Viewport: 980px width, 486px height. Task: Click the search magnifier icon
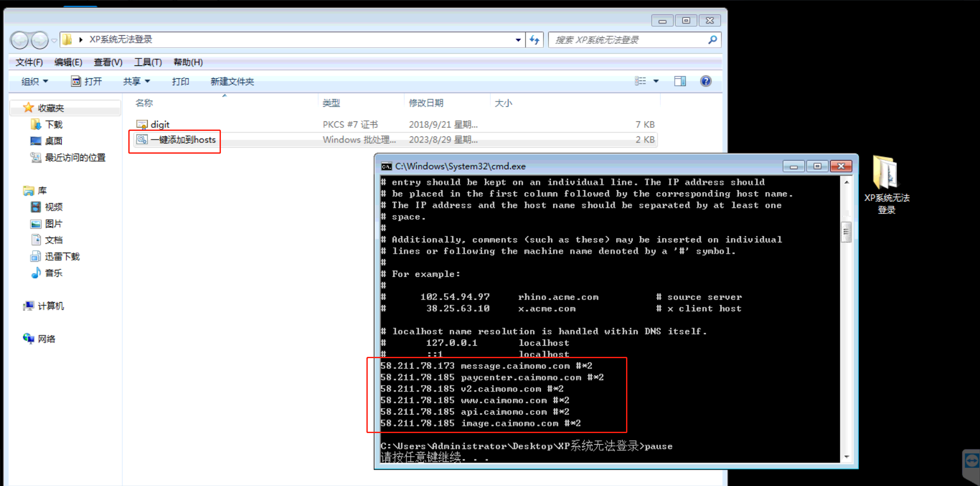tap(712, 40)
